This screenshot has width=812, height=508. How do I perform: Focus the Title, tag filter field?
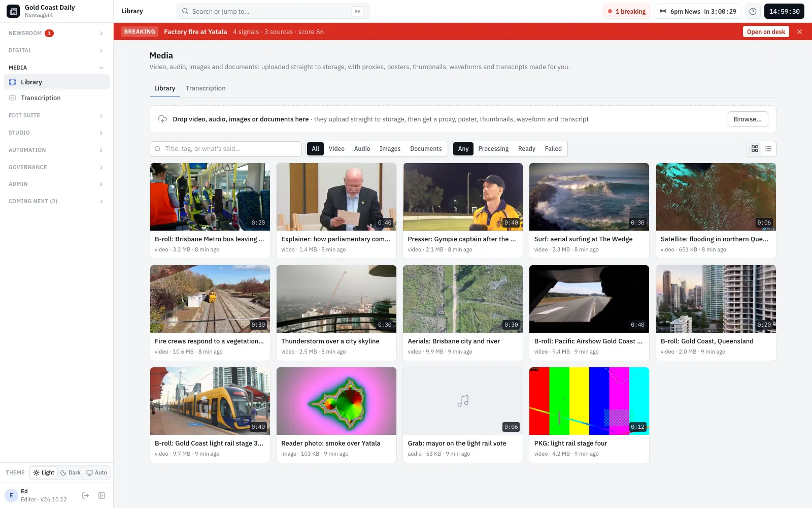(x=226, y=149)
